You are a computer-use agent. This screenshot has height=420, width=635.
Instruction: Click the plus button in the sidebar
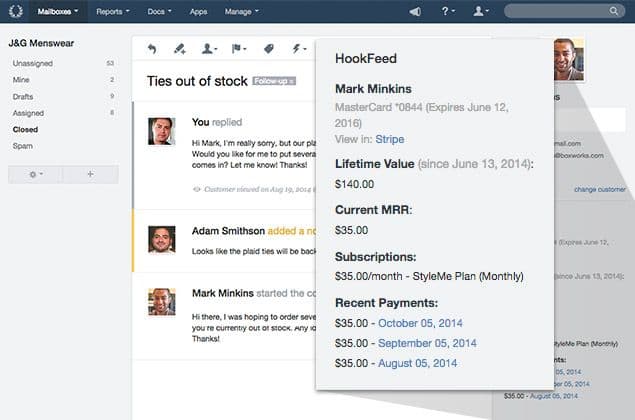click(x=90, y=174)
